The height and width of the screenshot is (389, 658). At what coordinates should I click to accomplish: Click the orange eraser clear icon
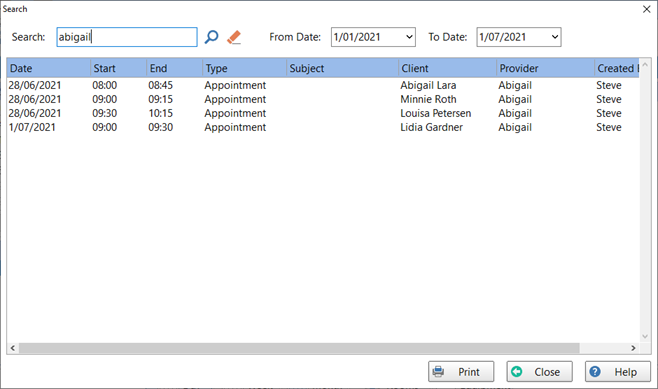(x=234, y=37)
